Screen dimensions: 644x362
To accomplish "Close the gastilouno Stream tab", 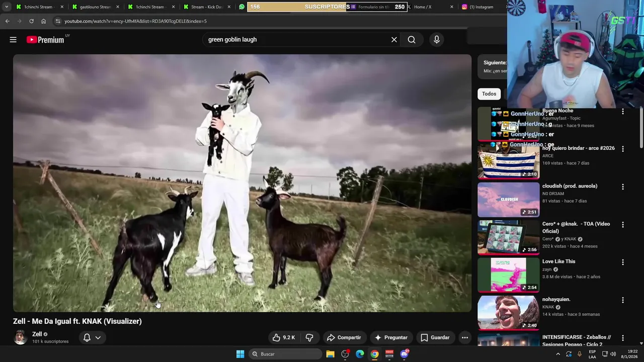I will point(118,7).
